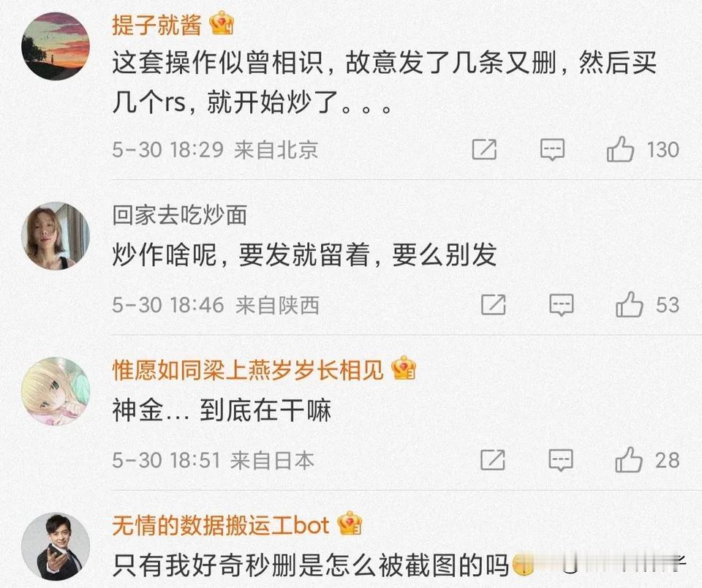Open username 无情的数据搬运工bot

pos(221,525)
